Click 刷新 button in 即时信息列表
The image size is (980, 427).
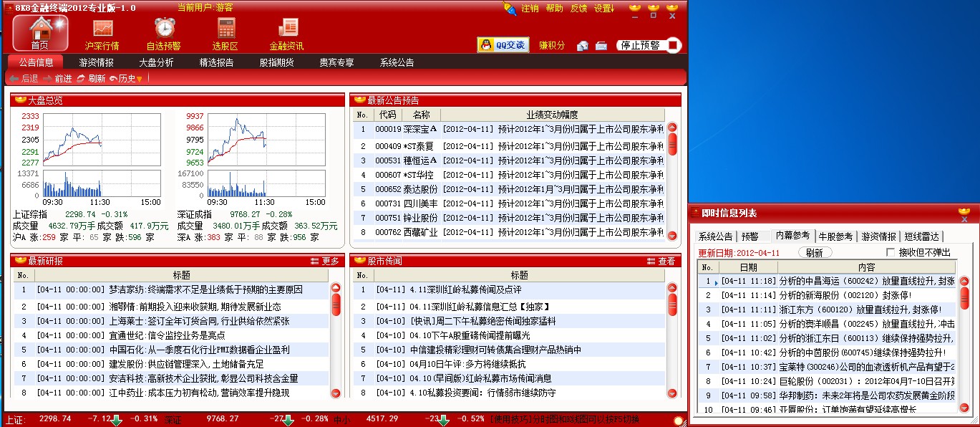point(814,252)
